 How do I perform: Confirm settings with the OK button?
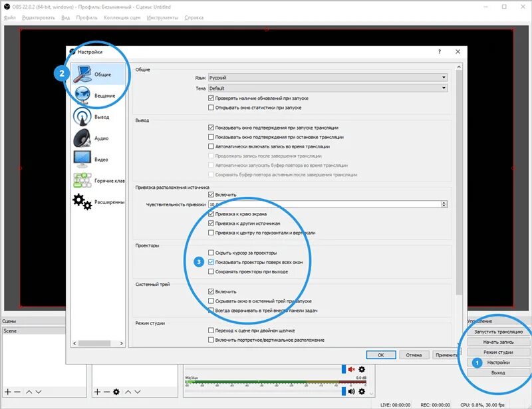(x=381, y=355)
